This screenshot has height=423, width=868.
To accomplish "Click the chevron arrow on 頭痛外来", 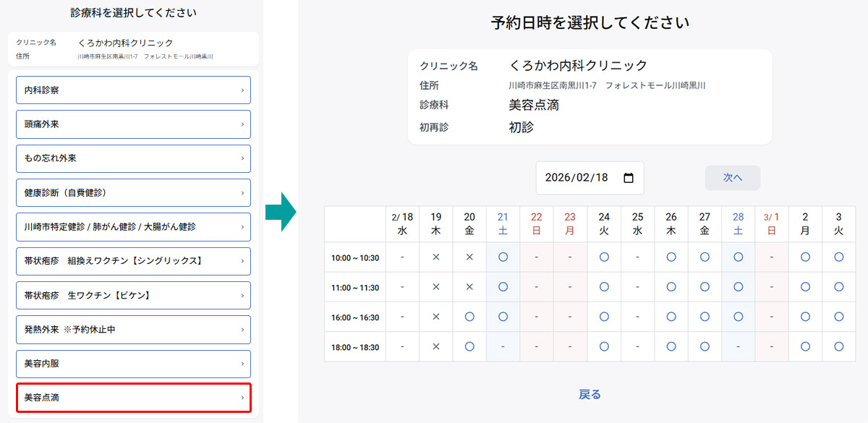I will pos(244,124).
